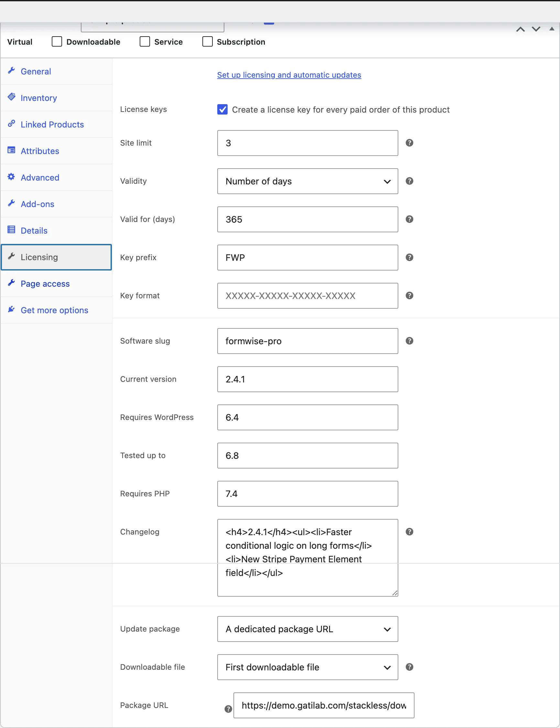Tick the Downloadable checkbox

point(57,42)
